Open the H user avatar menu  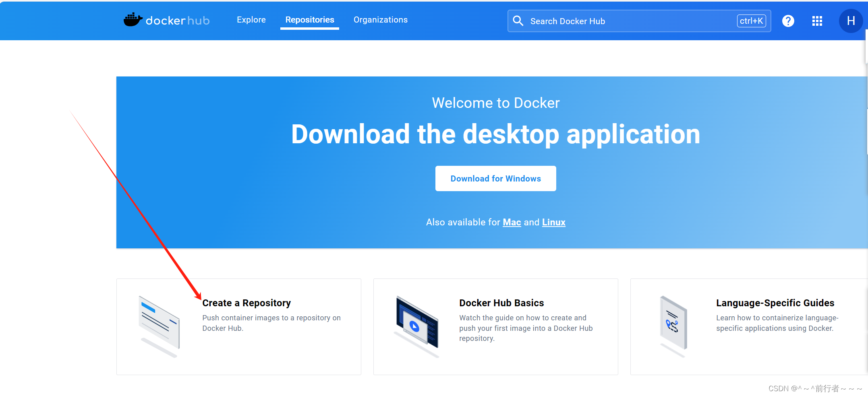pyautogui.click(x=851, y=21)
